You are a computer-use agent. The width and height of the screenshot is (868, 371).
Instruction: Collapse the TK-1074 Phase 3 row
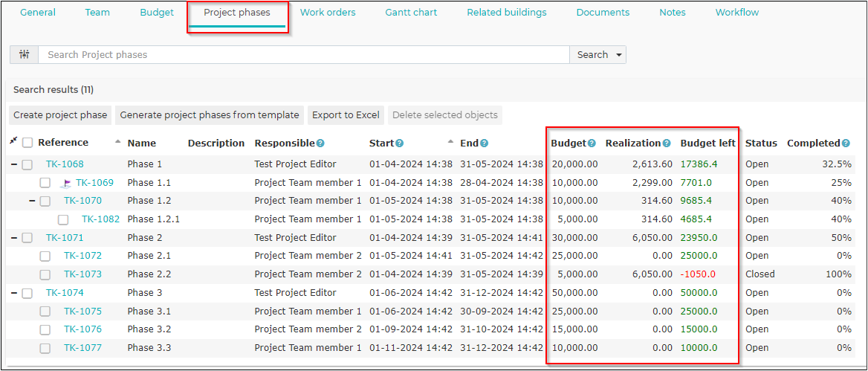[14, 294]
